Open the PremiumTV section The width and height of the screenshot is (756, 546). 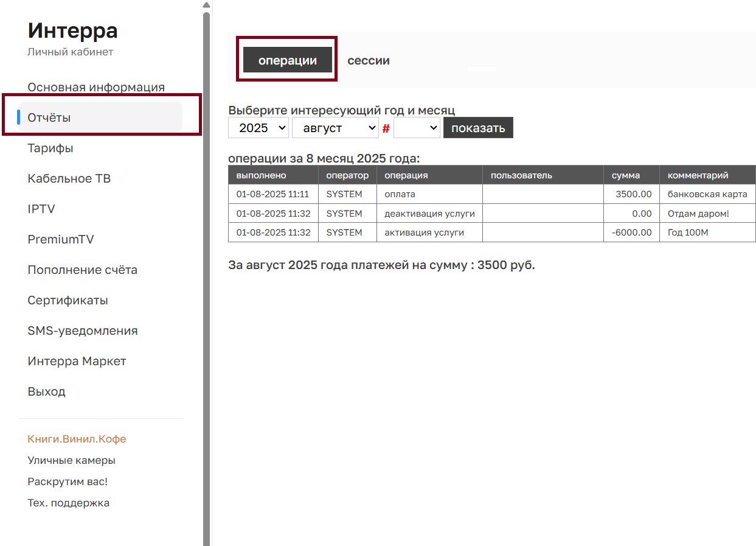coord(61,239)
